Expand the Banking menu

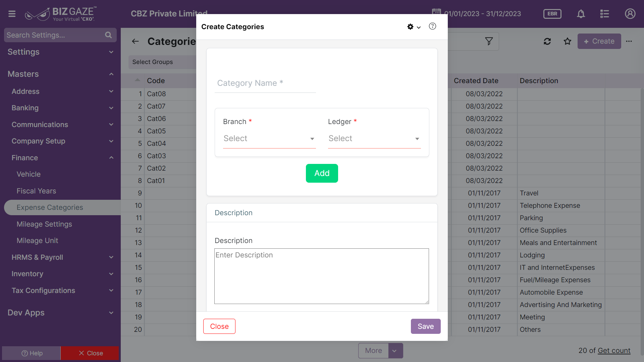point(111,108)
